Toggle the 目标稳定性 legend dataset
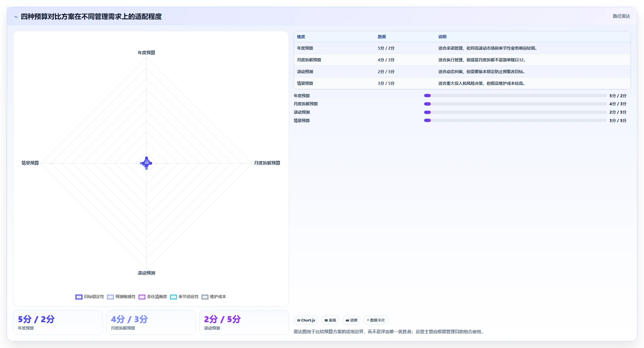The height and width of the screenshot is (348, 644). [90, 297]
